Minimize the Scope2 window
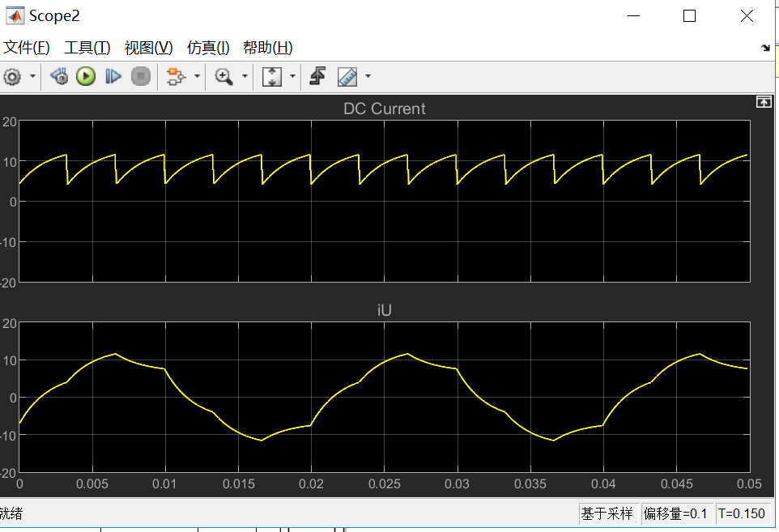 (633, 16)
